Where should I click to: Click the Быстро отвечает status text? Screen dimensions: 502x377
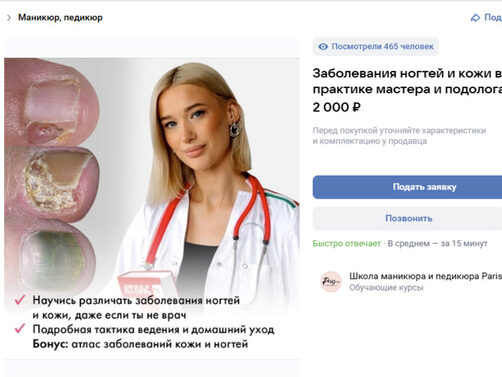(x=346, y=244)
